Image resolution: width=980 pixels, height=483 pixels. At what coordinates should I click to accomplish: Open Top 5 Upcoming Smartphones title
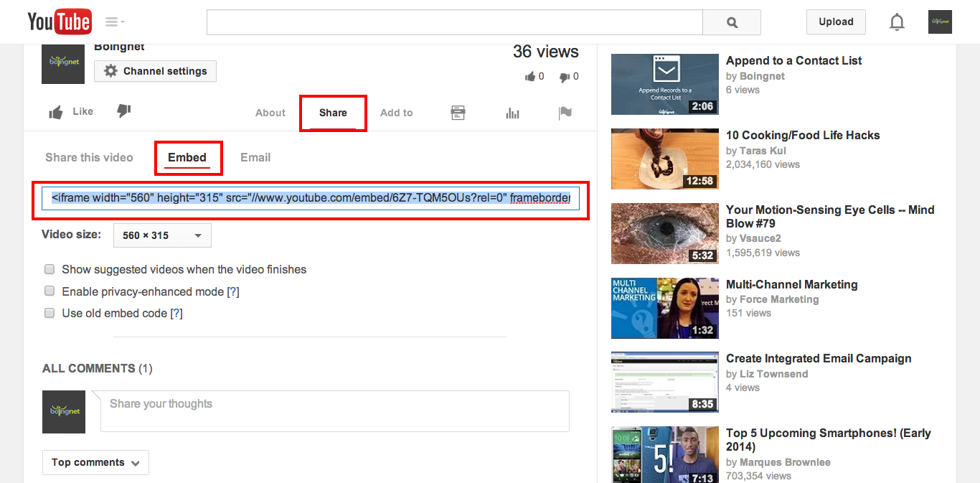pyautogui.click(x=829, y=440)
